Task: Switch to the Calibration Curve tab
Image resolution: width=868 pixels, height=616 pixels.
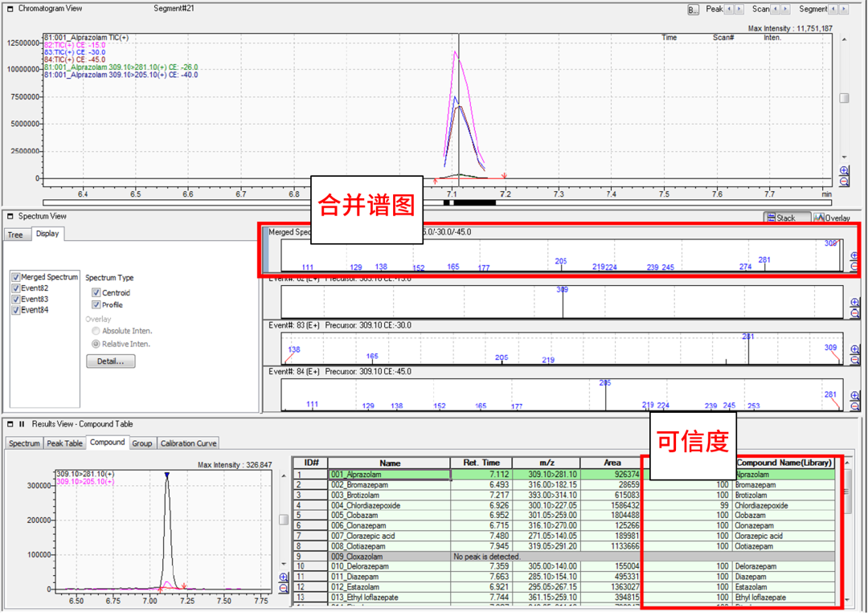Action: 188,443
